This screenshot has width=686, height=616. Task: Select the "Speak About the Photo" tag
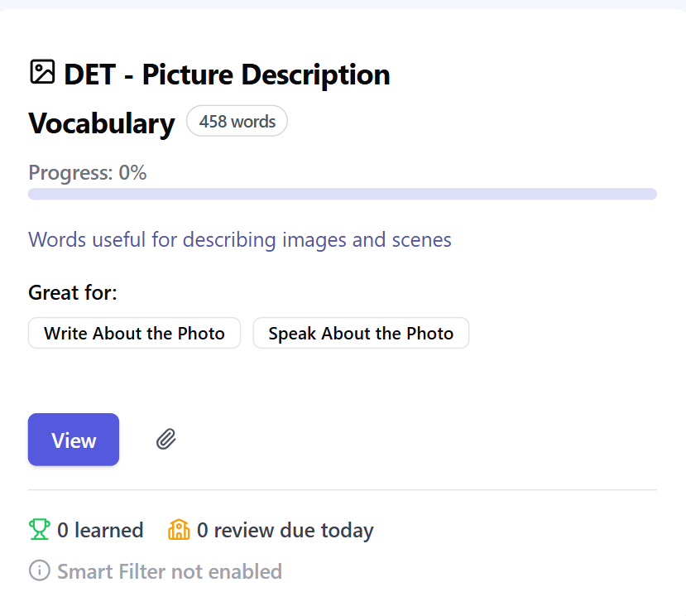click(361, 333)
